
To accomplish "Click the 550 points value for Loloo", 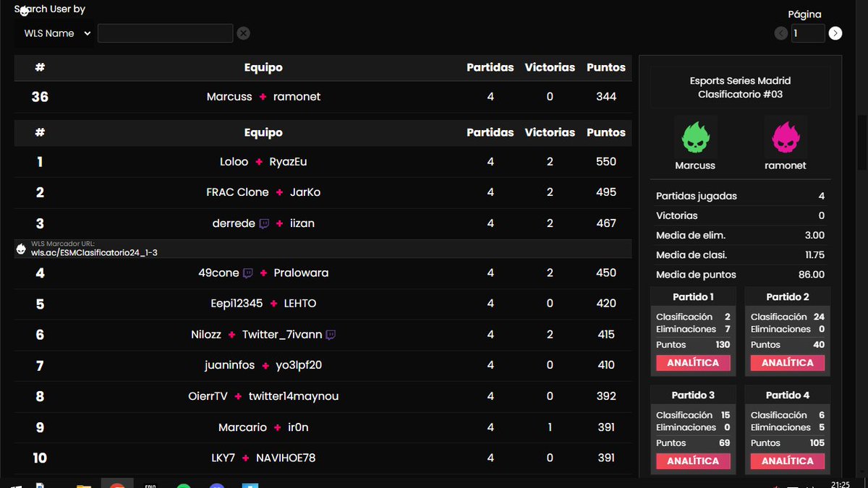I will [606, 162].
